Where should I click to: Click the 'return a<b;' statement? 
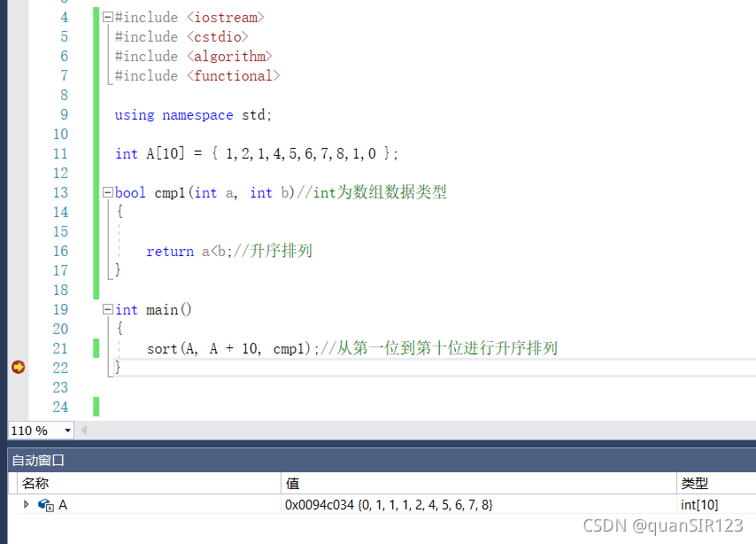pyautogui.click(x=189, y=251)
